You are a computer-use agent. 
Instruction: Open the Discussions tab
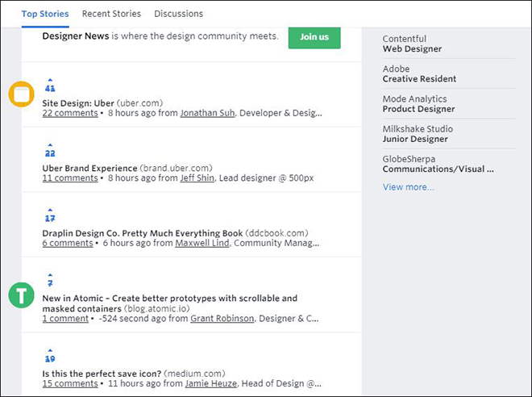pyautogui.click(x=178, y=14)
